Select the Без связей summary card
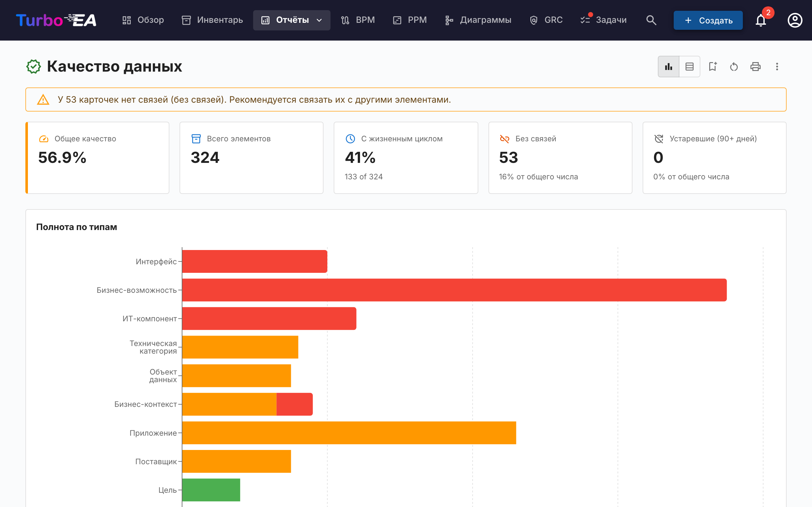Screen dimensions: 812x507 (560, 157)
